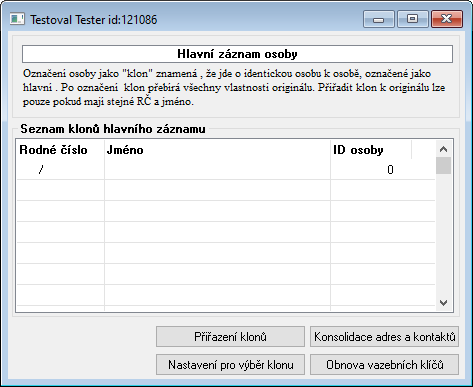
Task: Click the Hlavní záznam osoby header field
Action: click(x=237, y=54)
